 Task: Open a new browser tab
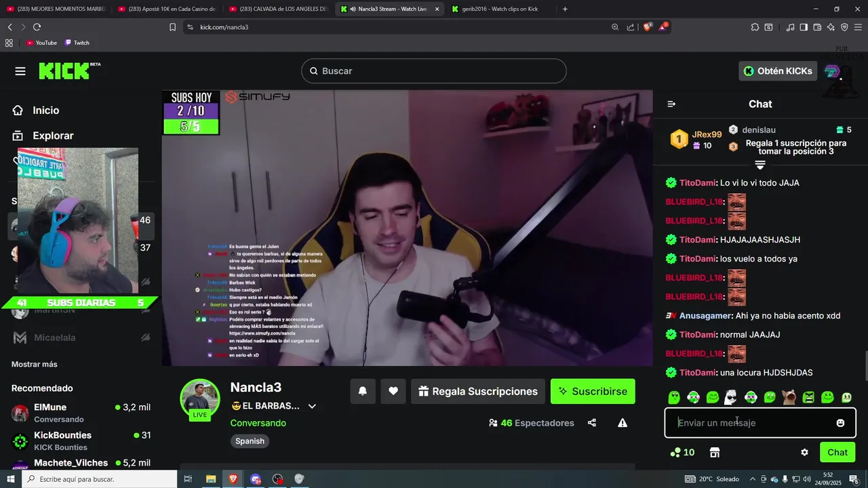tap(565, 9)
